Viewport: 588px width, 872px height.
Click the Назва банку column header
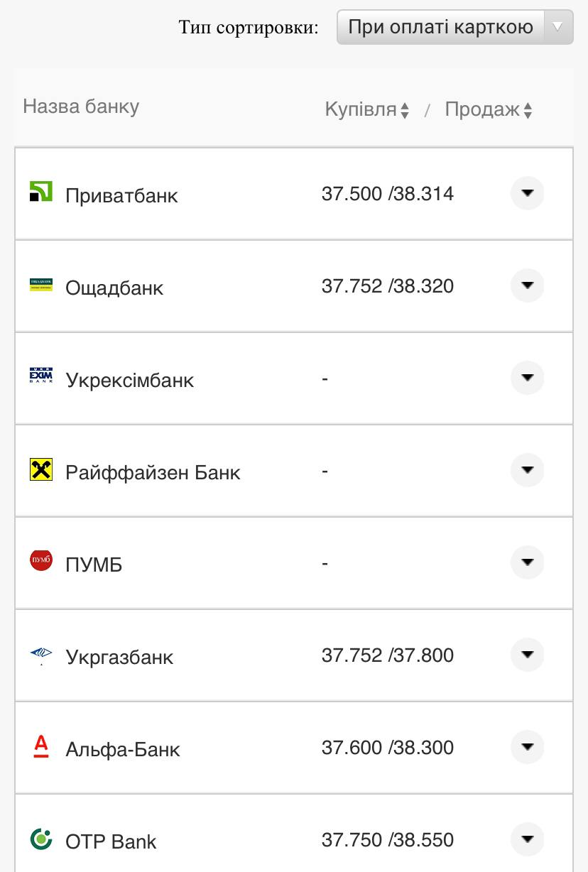pyautogui.click(x=81, y=107)
